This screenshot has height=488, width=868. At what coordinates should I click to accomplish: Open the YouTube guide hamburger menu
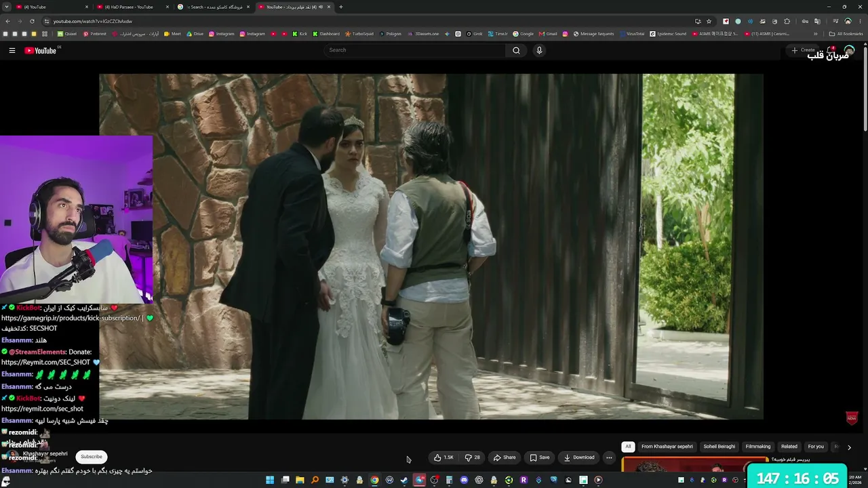click(12, 50)
